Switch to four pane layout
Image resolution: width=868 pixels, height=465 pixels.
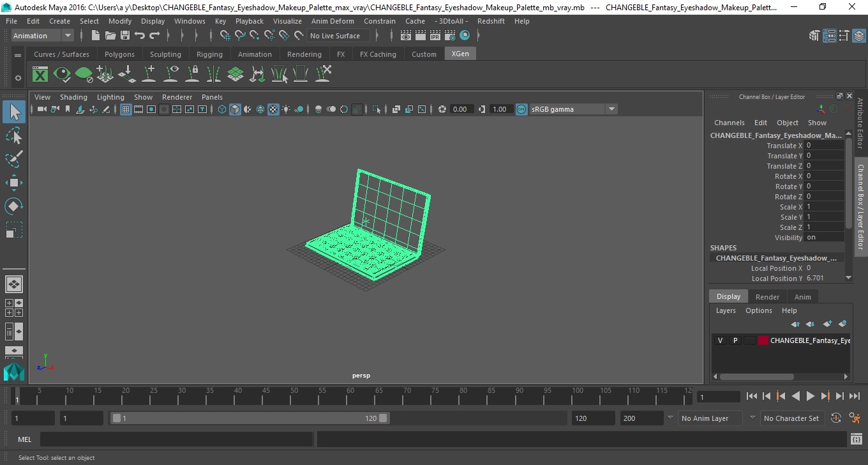(x=14, y=308)
